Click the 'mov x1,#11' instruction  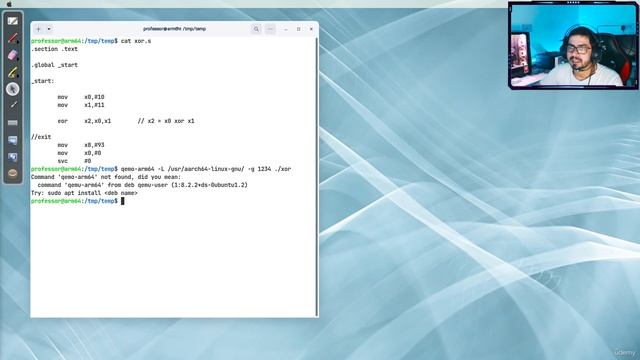[x=81, y=105]
